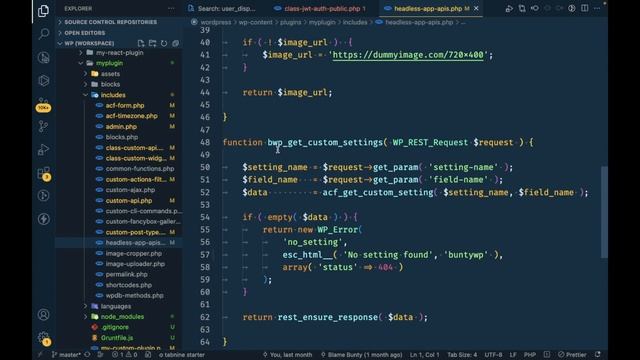The height and width of the screenshot is (360, 640).
Task: Collapse WP (Workspace) section
Action: coord(89,43)
